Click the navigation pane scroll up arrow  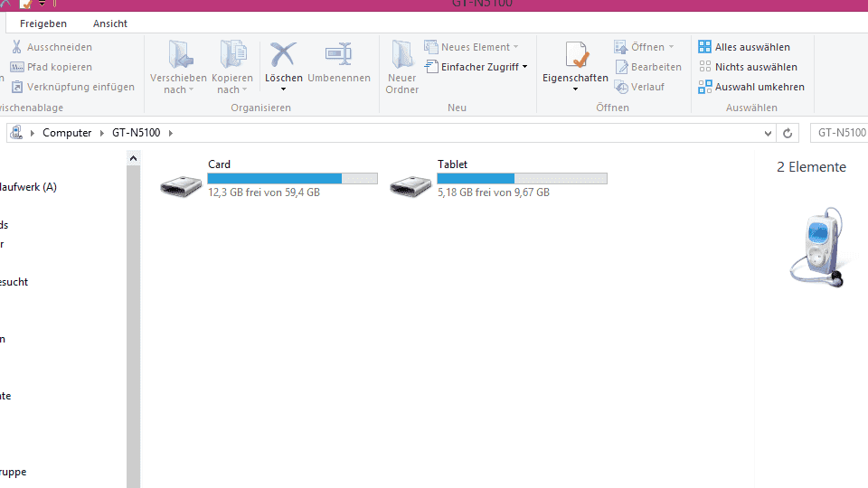tap(133, 158)
